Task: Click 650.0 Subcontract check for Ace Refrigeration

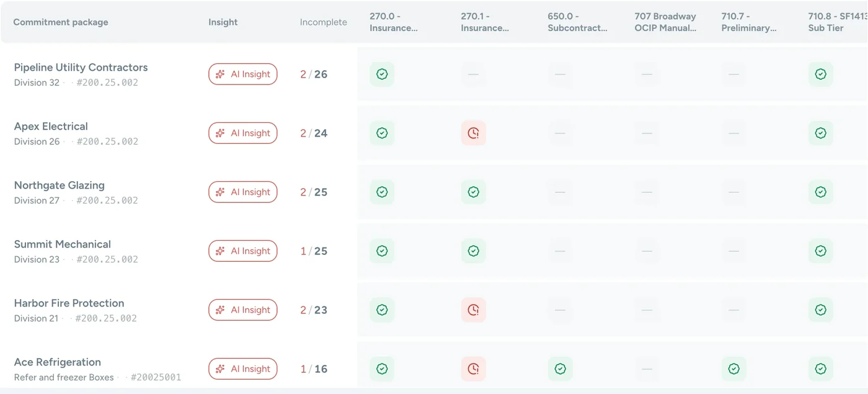Action: (x=560, y=369)
